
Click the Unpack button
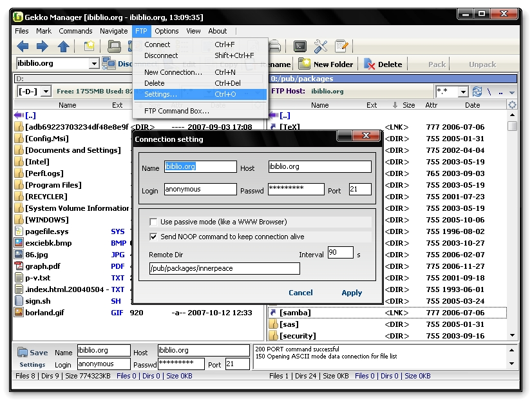tap(482, 64)
